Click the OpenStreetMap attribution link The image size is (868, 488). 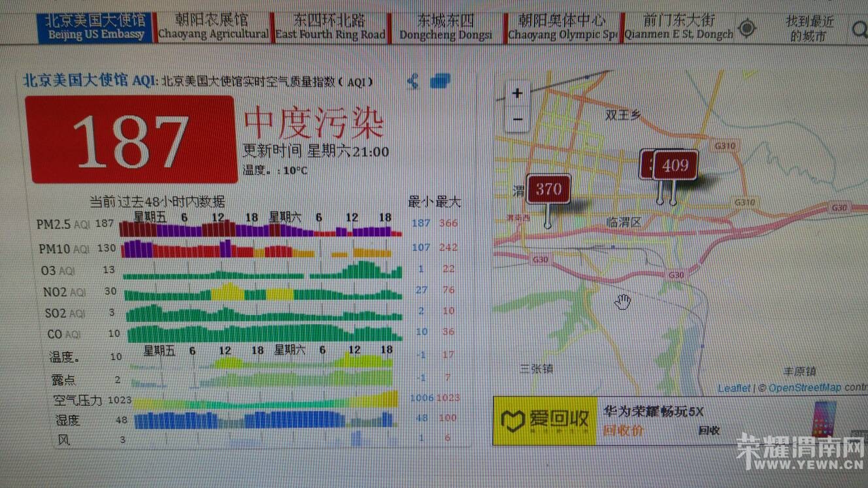(x=805, y=388)
